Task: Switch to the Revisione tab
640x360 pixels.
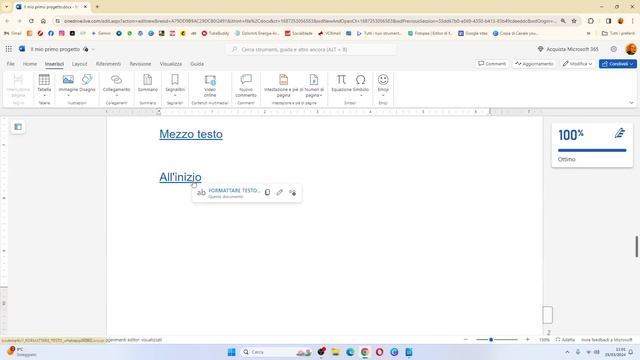Action: (140, 64)
